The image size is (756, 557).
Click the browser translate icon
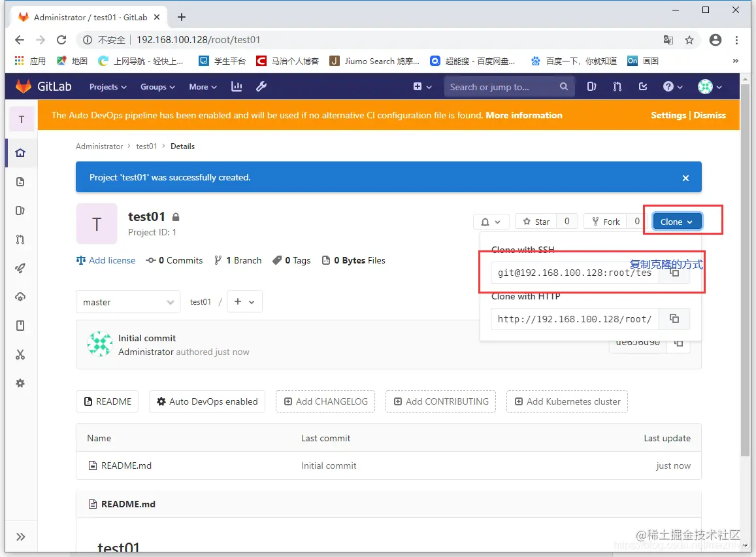pos(668,40)
